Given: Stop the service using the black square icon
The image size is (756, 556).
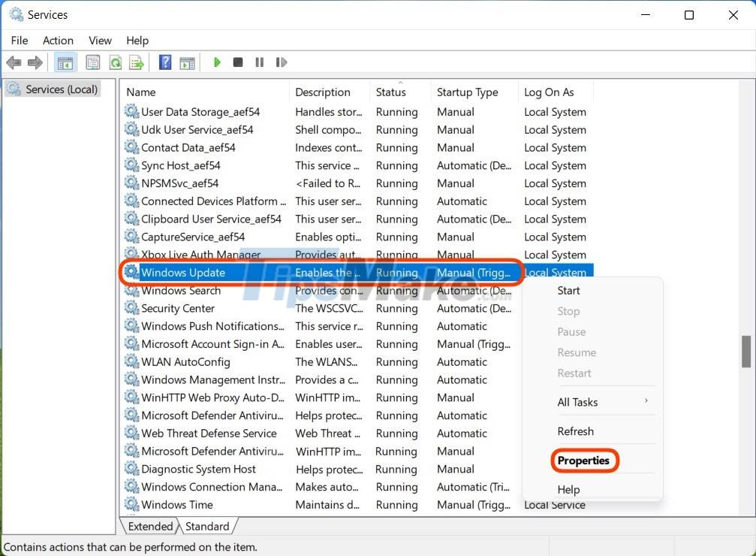Looking at the screenshot, I should point(237,62).
